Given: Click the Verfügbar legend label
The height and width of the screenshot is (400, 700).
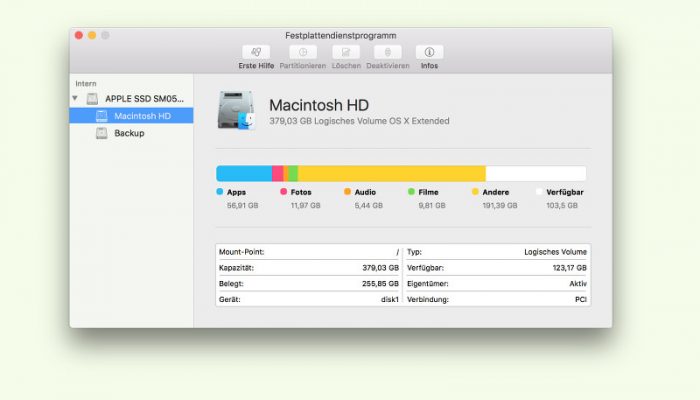Looking at the screenshot, I should (x=565, y=192).
